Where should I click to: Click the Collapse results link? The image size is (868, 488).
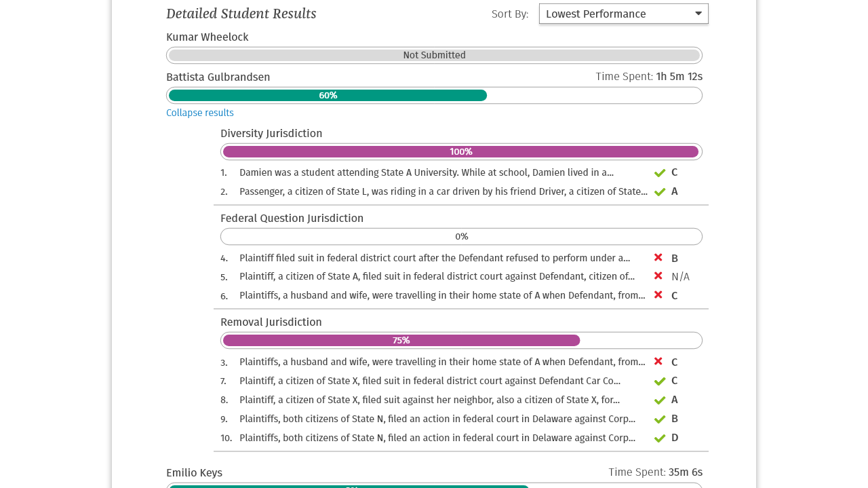coord(199,113)
